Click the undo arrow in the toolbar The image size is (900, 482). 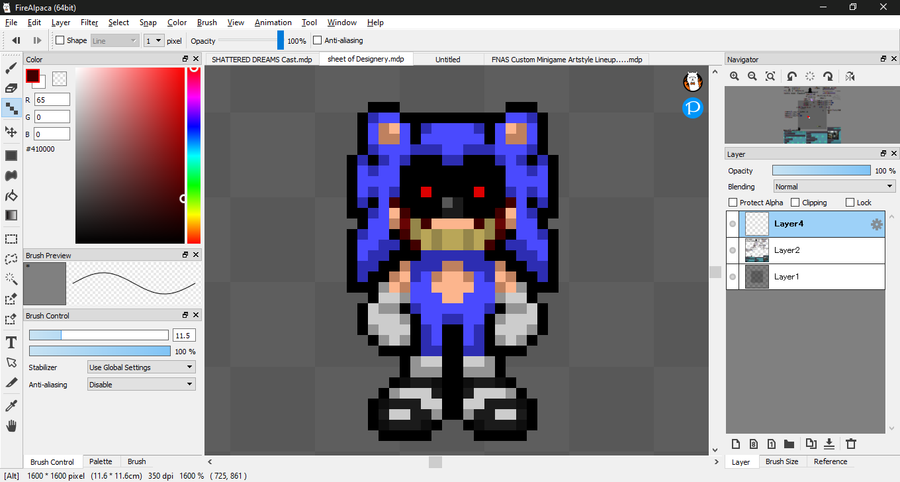(x=16, y=40)
